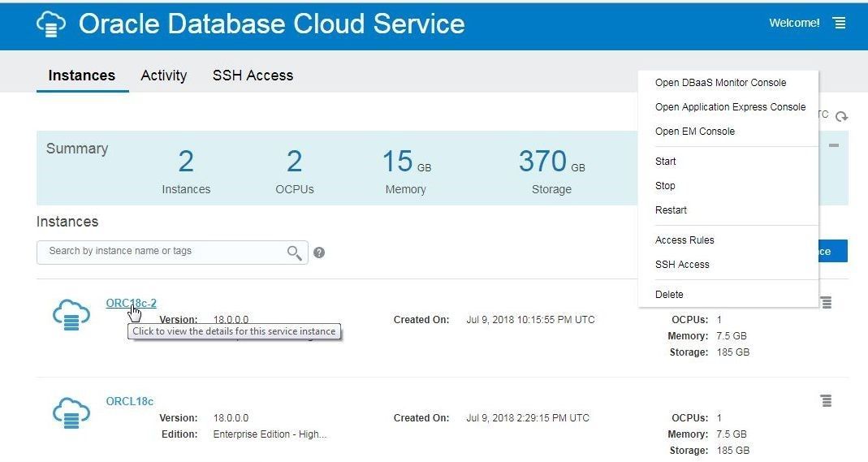
Task: Click the help question mark icon
Action: click(x=319, y=253)
